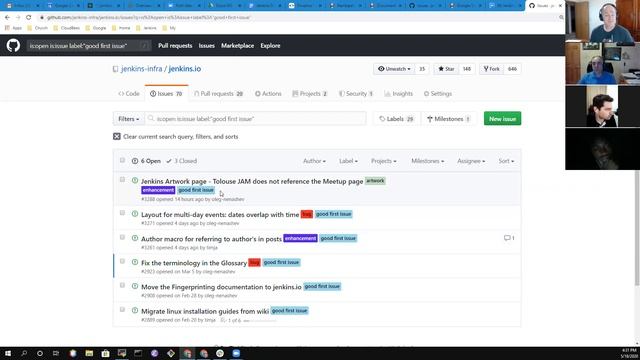Open Marketplace in the top navigation

(x=238, y=46)
